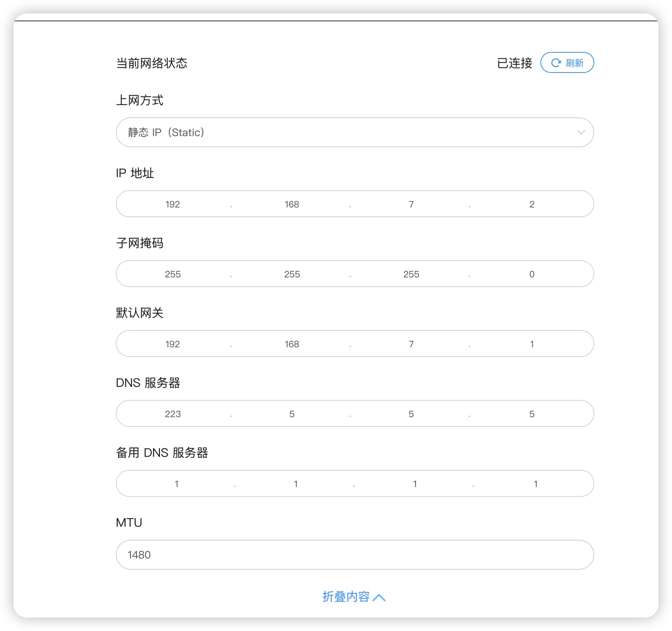672x631 pixels.
Task: Click the 刷新 button to refresh network status
Action: coord(567,63)
